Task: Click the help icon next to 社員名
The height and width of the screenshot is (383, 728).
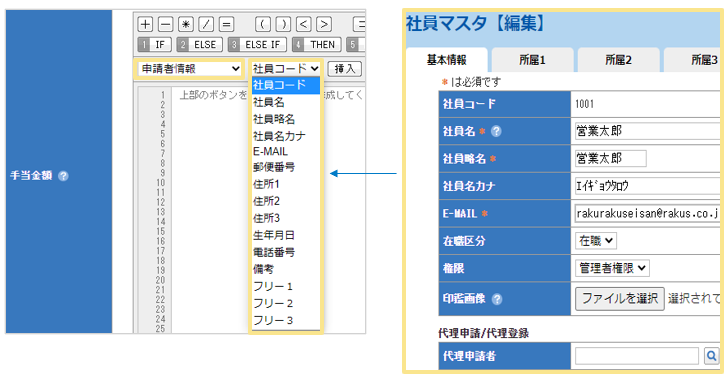Action: pyautogui.click(x=496, y=131)
